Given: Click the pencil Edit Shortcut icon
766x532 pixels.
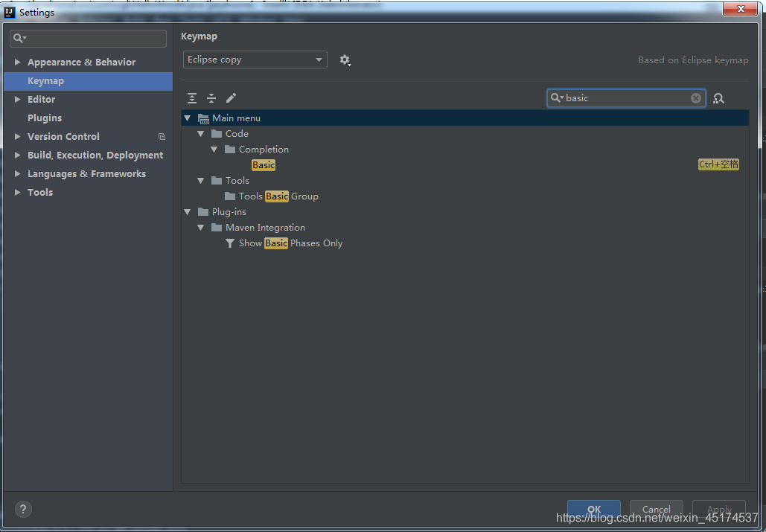Looking at the screenshot, I should click(231, 98).
